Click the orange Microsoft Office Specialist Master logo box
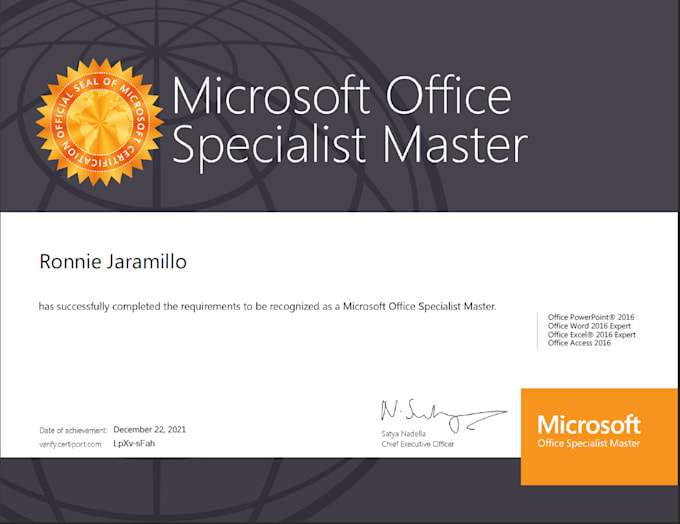Screen dimensions: 680x524 (599, 436)
